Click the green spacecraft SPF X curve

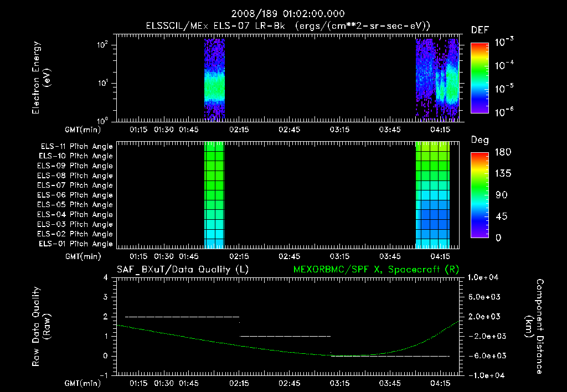(288, 351)
